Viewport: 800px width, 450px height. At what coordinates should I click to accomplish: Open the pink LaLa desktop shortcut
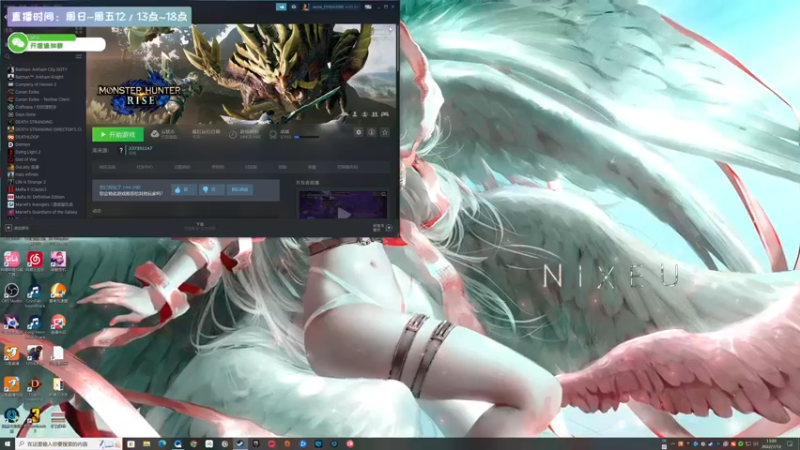(11, 260)
